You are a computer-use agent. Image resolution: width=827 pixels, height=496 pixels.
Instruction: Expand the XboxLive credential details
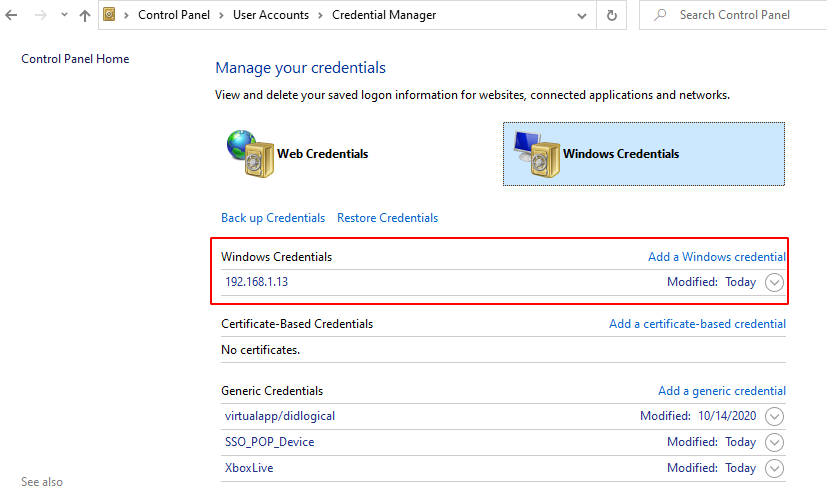click(x=774, y=468)
